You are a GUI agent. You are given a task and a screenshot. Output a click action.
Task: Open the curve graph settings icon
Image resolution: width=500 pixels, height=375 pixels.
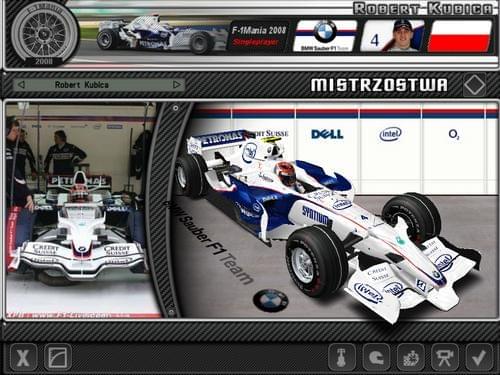pyautogui.click(x=58, y=357)
